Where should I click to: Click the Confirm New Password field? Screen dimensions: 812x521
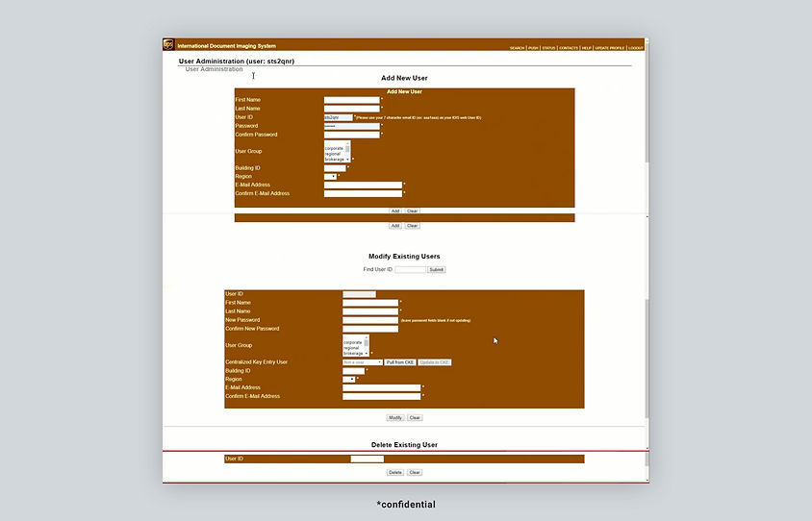coord(370,329)
